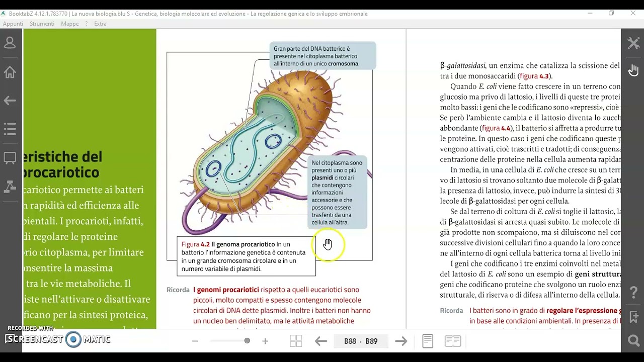Restore down the BooktabZ window

(x=611, y=14)
